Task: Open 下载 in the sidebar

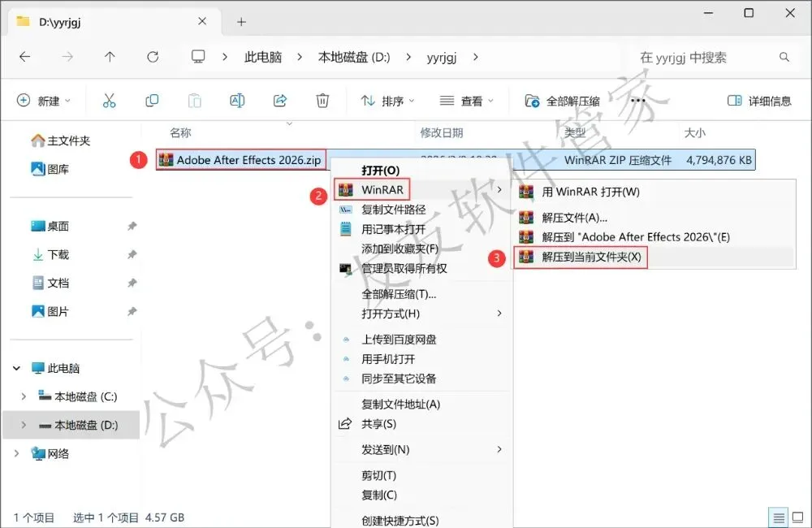Action: (50, 254)
